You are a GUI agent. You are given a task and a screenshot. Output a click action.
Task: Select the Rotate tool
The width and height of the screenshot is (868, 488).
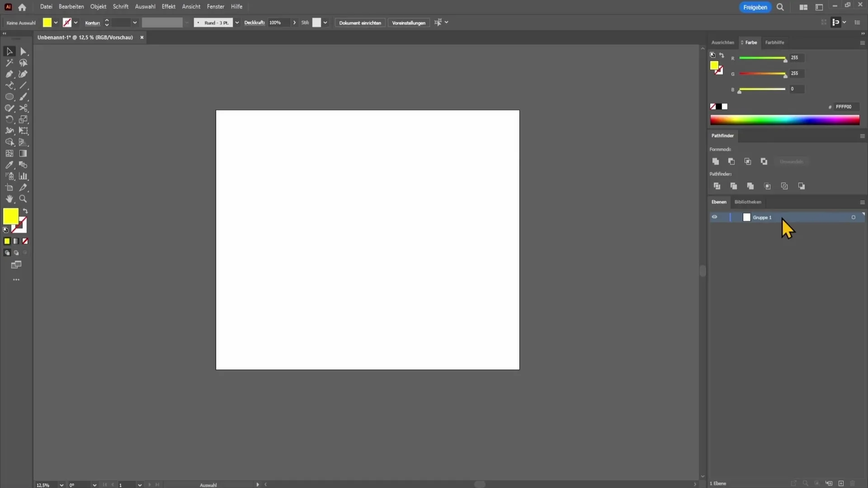coord(9,119)
